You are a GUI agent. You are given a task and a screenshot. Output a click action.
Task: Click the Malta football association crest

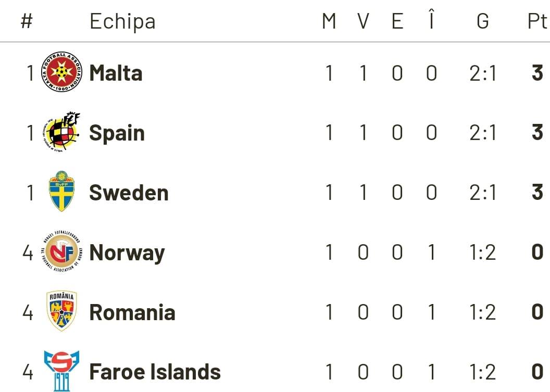62,72
